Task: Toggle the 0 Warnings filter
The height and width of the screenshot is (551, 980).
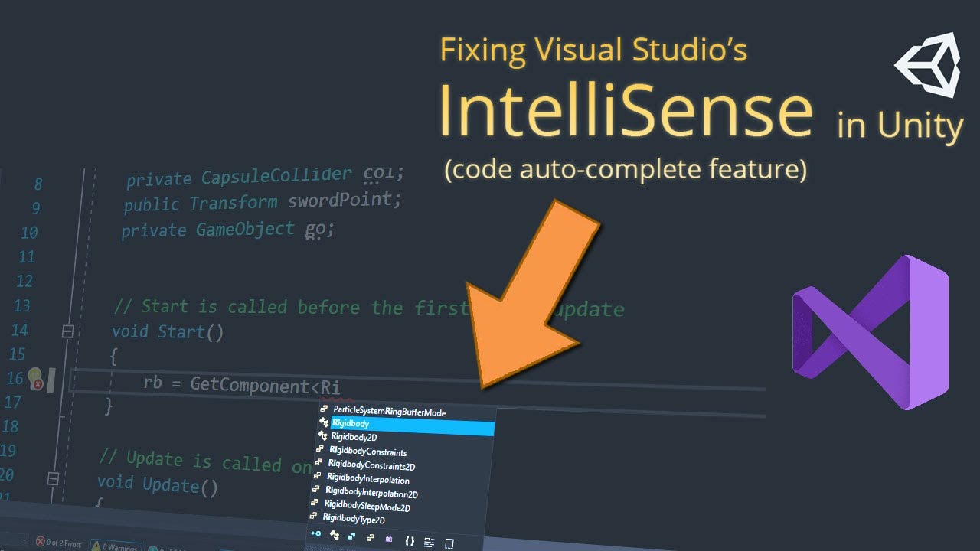Action: pos(115,546)
